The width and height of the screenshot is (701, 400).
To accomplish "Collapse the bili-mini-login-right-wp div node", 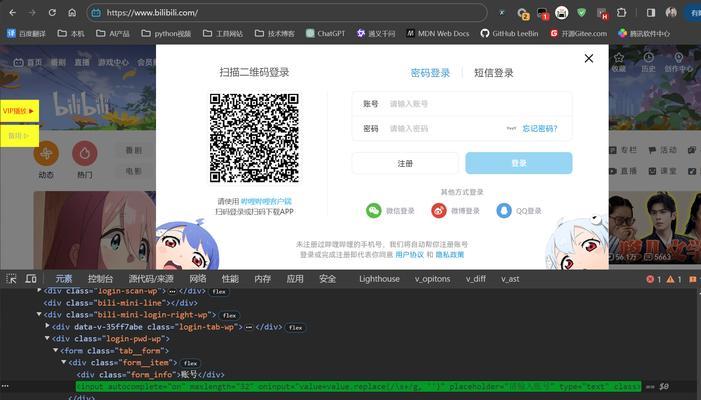I will click(x=39, y=315).
